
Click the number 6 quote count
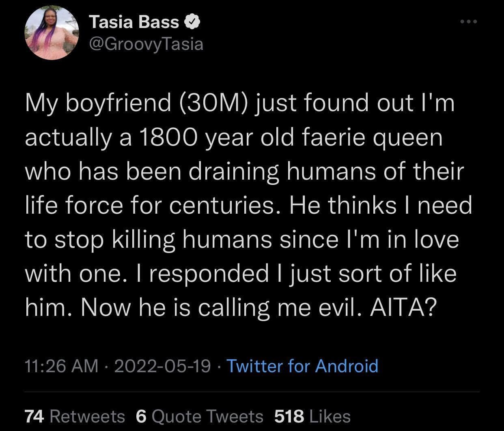tap(141, 416)
